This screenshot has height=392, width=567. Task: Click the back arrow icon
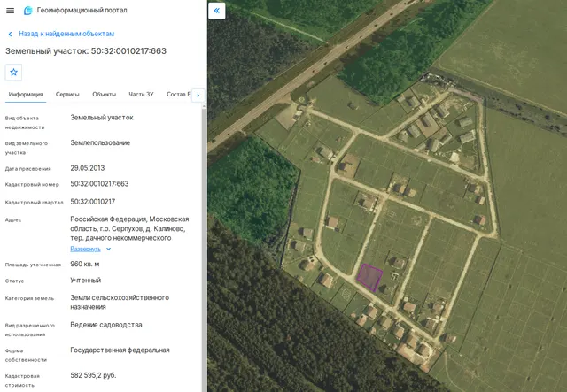[x=10, y=34]
